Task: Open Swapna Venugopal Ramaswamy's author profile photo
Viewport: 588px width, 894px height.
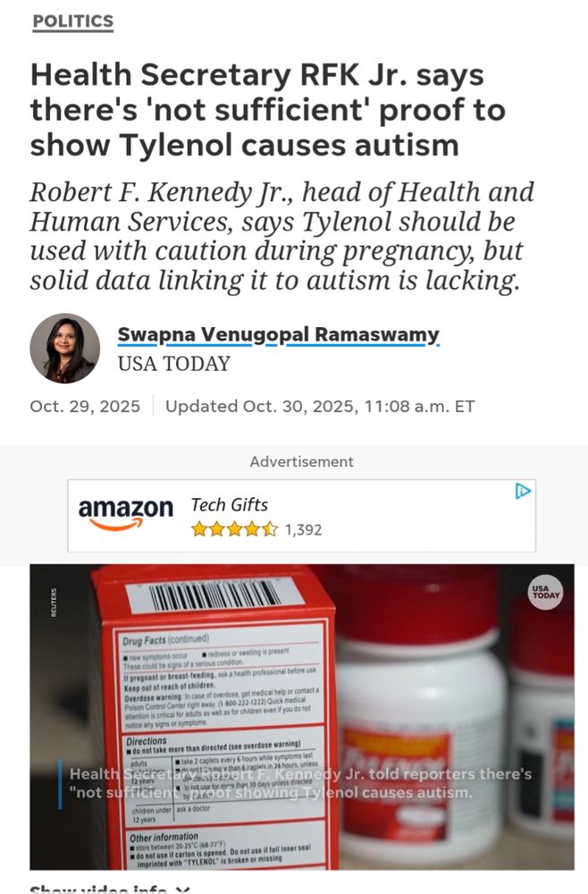Action: coord(64,348)
